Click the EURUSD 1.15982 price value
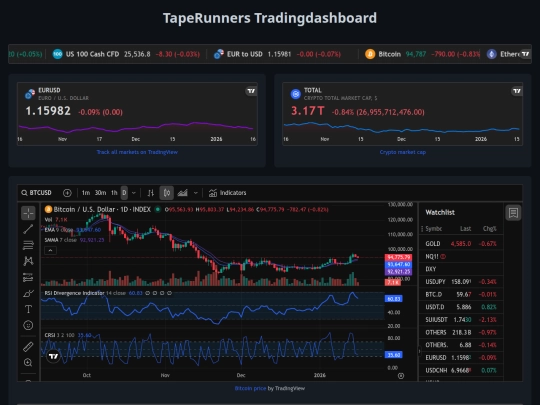This screenshot has height=405, width=540. pos(48,111)
